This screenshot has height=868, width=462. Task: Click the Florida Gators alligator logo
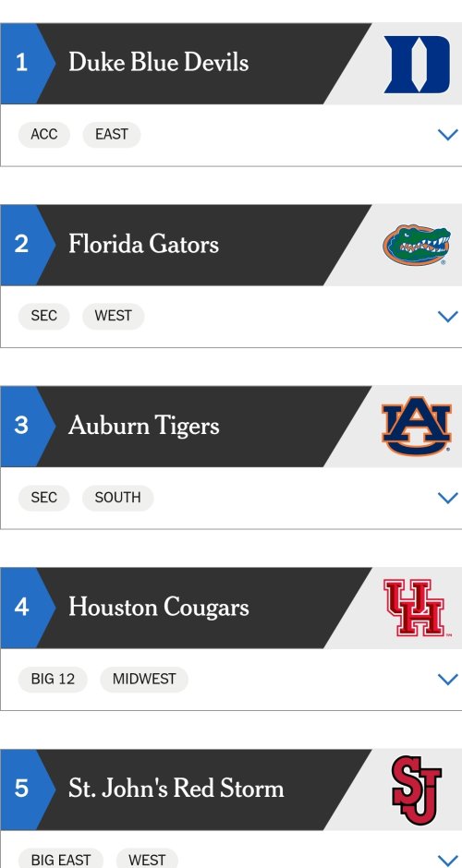click(417, 245)
